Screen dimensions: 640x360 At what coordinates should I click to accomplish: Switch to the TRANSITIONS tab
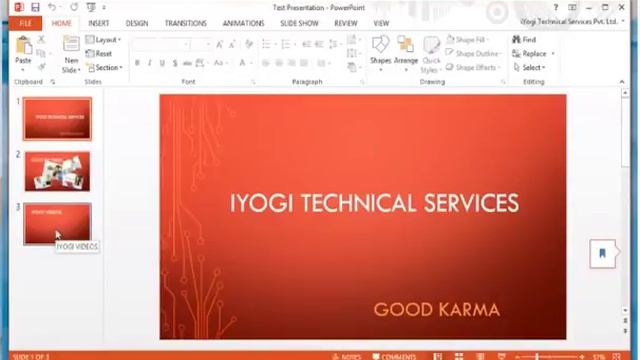186,23
